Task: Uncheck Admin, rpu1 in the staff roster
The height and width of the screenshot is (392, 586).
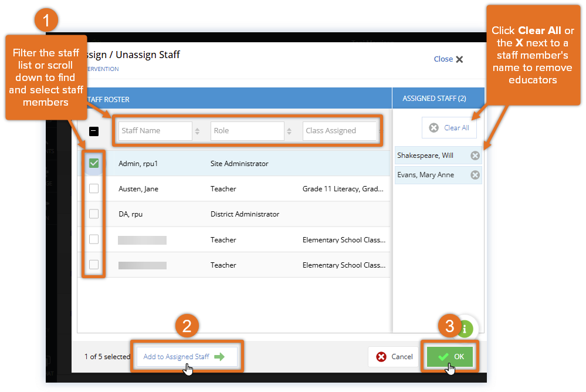Action: coord(93,163)
